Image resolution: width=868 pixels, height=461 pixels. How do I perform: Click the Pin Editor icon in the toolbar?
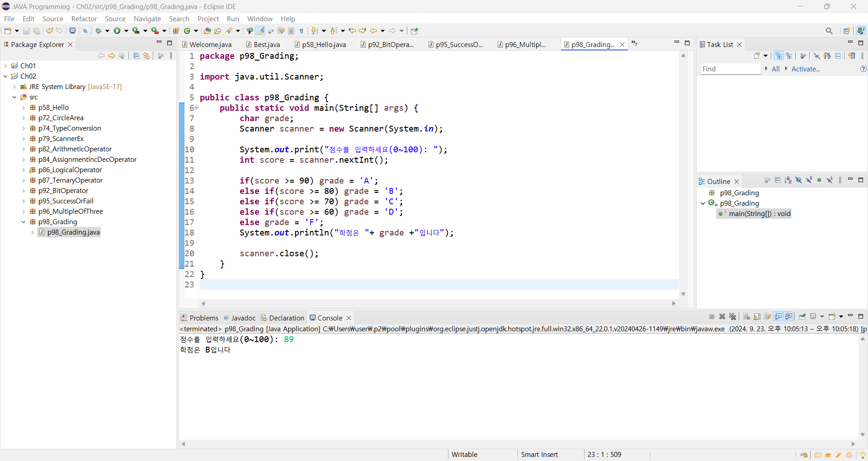tap(414, 31)
